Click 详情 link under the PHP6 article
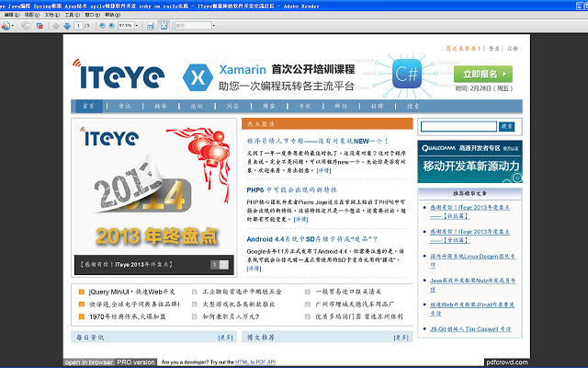 click(300, 219)
